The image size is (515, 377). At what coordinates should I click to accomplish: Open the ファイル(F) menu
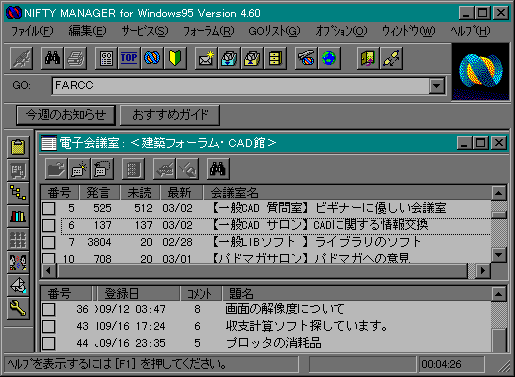coord(32,31)
